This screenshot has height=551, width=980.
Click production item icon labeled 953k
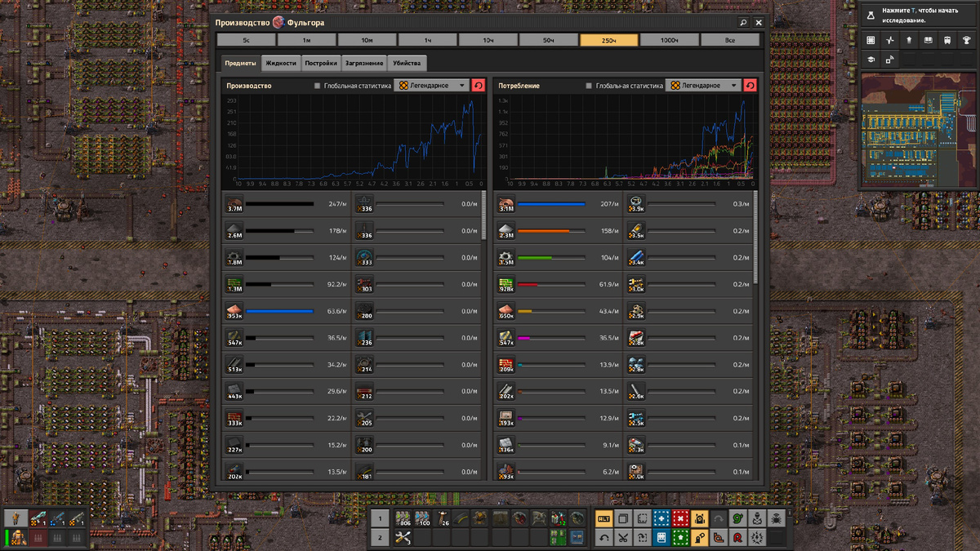[x=234, y=311]
